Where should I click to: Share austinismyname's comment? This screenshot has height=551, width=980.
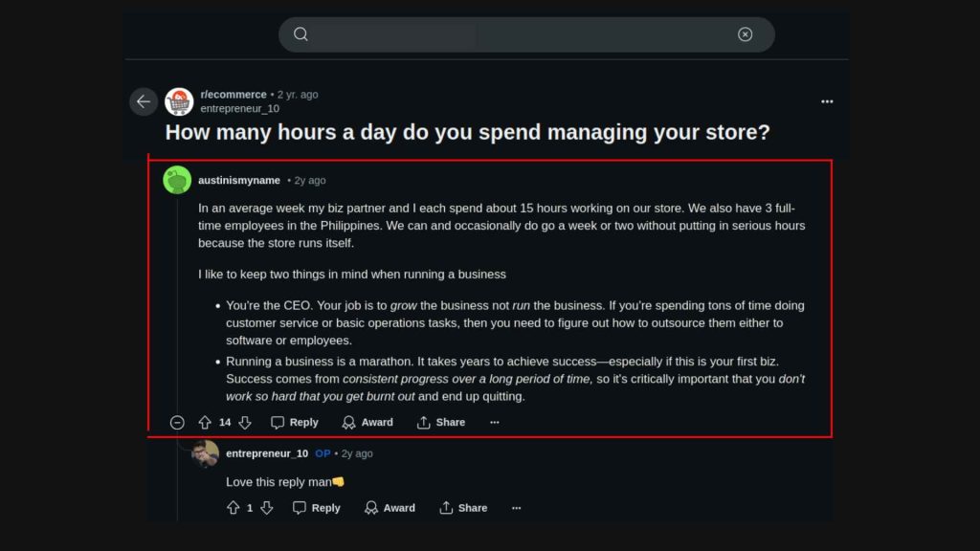click(441, 423)
